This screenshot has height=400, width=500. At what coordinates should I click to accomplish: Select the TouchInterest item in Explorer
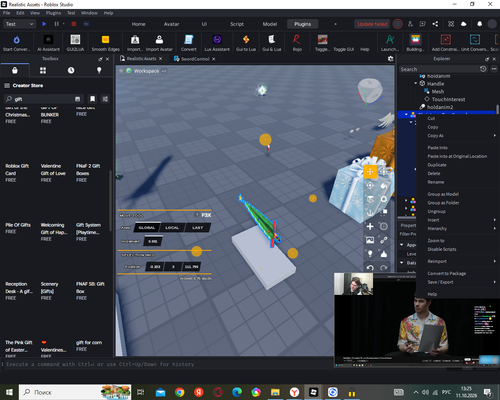click(448, 99)
